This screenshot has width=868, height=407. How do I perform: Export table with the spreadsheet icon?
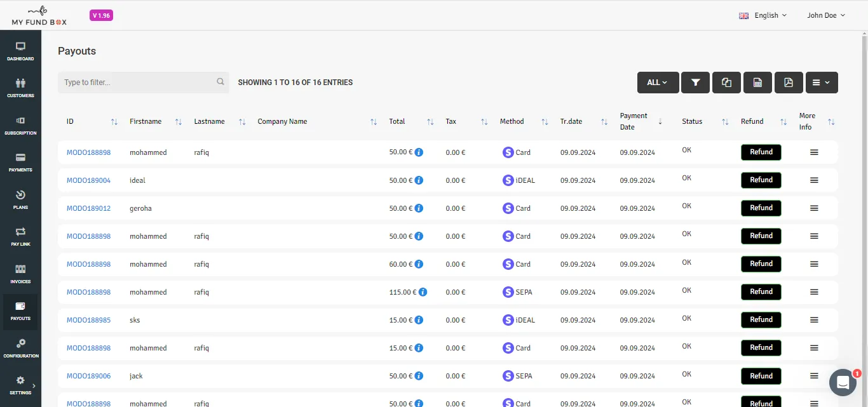(757, 83)
